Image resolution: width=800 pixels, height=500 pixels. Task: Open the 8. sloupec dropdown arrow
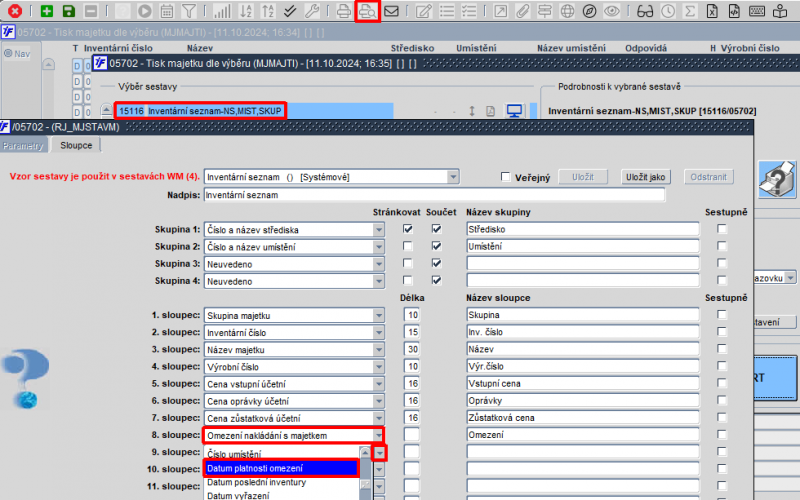(379, 436)
